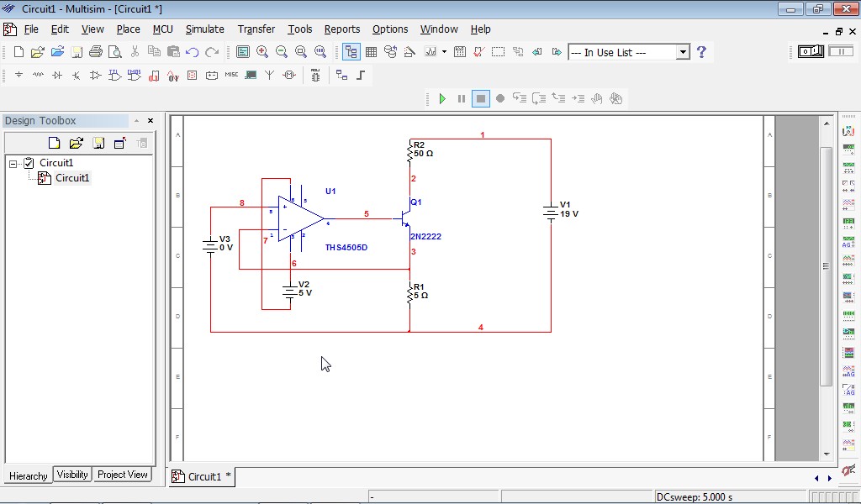Open Print Preview from the toolbar
The width and height of the screenshot is (861, 504).
(114, 51)
